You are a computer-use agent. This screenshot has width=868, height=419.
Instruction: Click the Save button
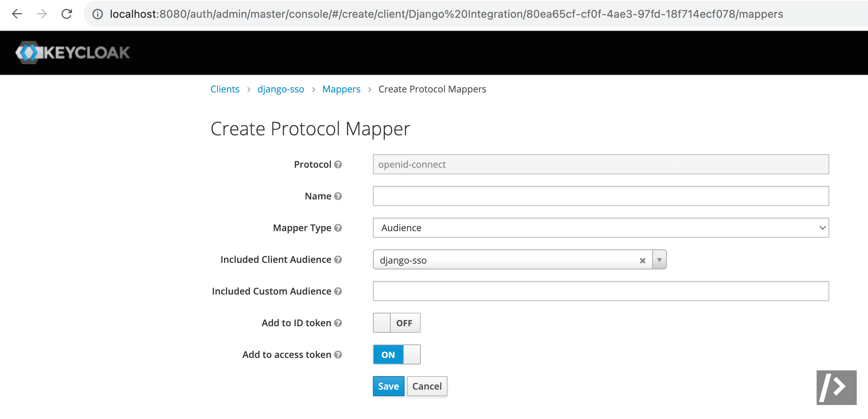[x=388, y=387]
